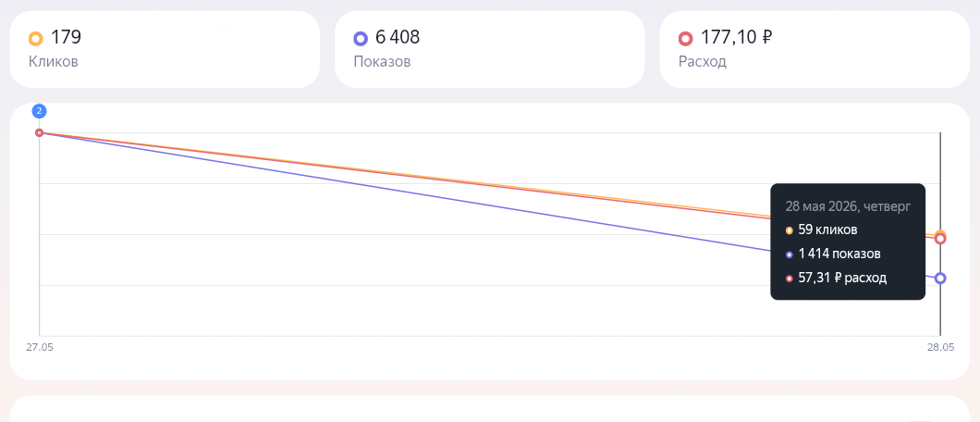Open the blue event marker numbered 2

tap(40, 111)
